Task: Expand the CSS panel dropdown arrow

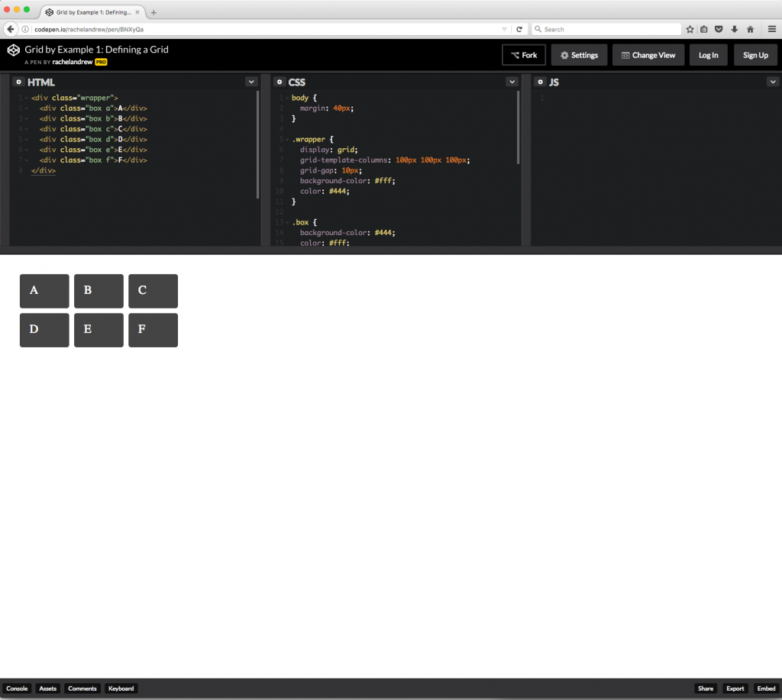Action: pyautogui.click(x=512, y=82)
